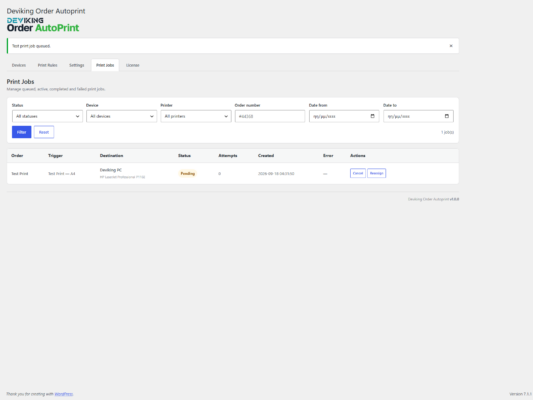Switch to the Devices tab
The height and width of the screenshot is (400, 533).
19,65
